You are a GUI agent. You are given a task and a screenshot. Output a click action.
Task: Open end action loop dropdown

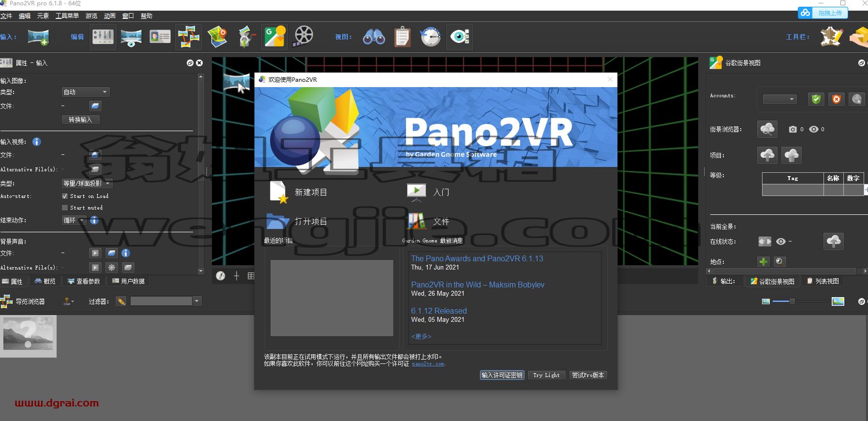(x=74, y=220)
